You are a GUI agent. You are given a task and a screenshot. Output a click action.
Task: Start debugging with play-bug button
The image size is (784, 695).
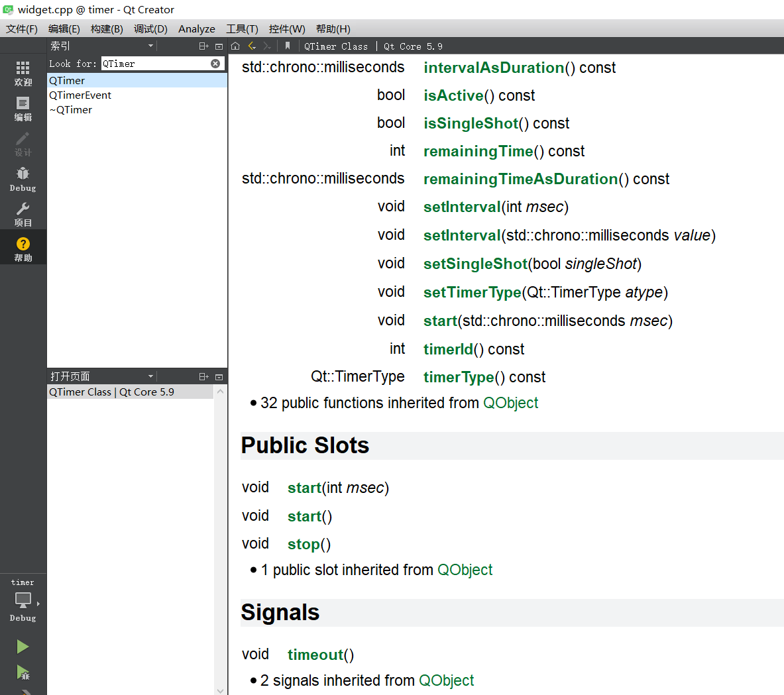[23, 672]
